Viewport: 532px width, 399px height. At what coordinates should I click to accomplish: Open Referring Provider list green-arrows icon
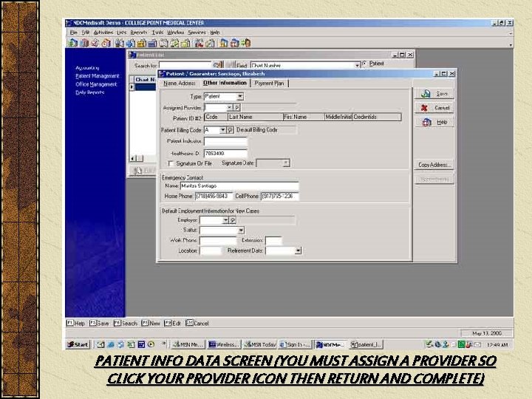pos(174,43)
